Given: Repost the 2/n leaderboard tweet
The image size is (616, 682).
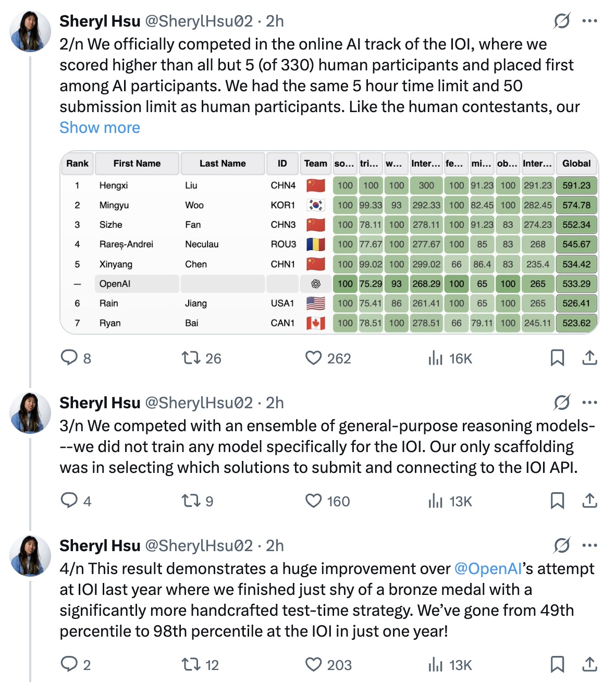Looking at the screenshot, I should click(x=191, y=358).
